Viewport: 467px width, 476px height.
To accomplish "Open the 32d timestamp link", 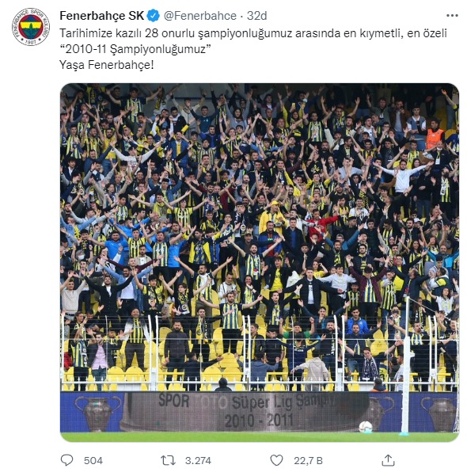I will pyautogui.click(x=256, y=16).
